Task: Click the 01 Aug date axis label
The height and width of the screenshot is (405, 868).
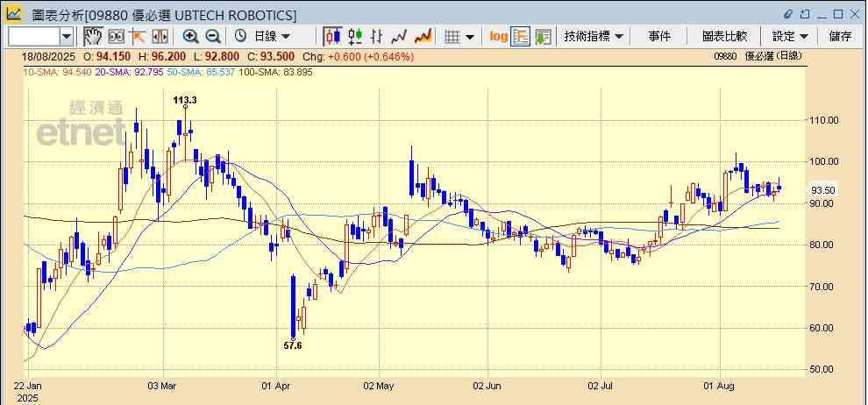Action: [x=720, y=386]
